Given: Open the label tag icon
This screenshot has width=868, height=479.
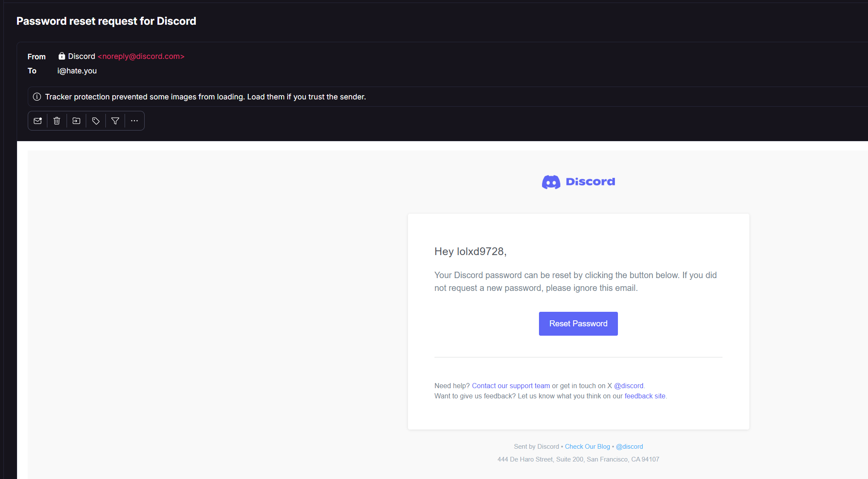Looking at the screenshot, I should [96, 121].
